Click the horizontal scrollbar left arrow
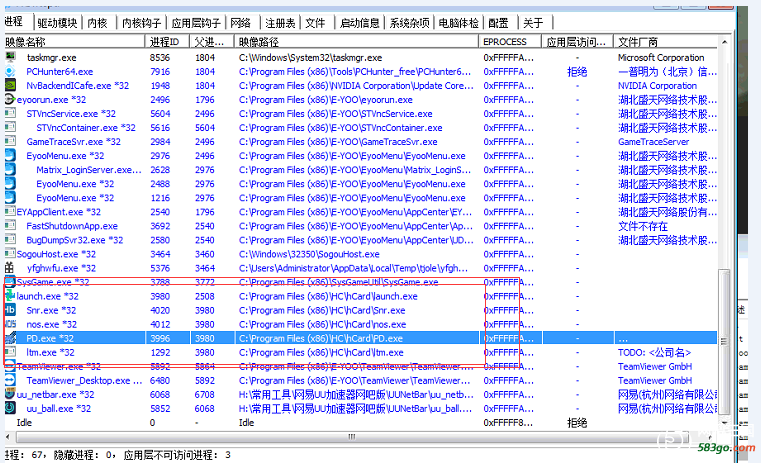 tap(8, 437)
